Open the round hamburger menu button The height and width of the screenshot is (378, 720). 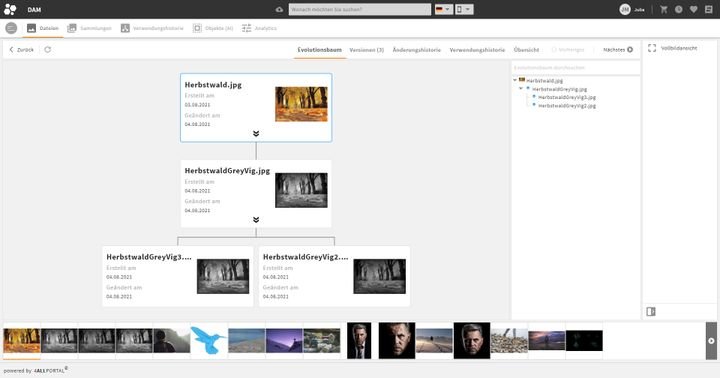coord(11,28)
